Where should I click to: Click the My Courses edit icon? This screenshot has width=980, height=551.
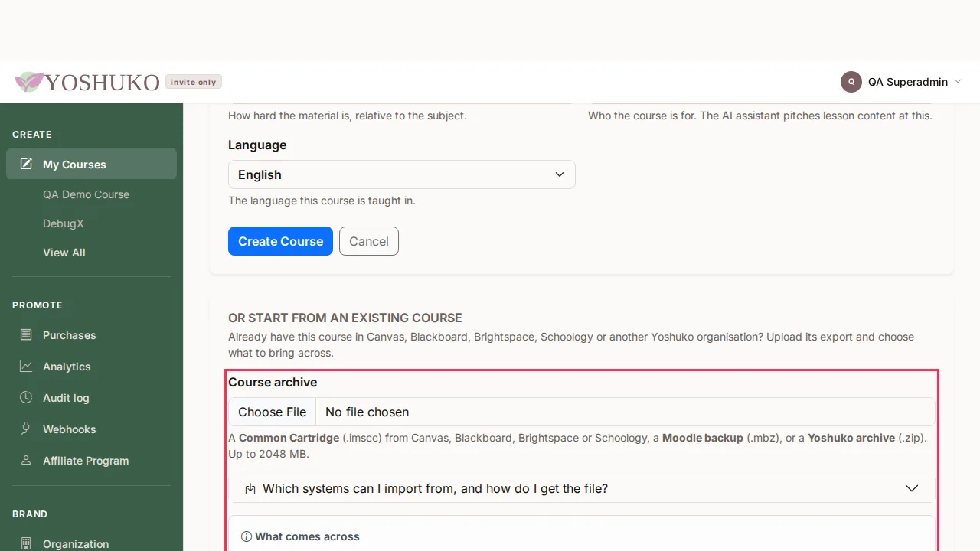26,164
